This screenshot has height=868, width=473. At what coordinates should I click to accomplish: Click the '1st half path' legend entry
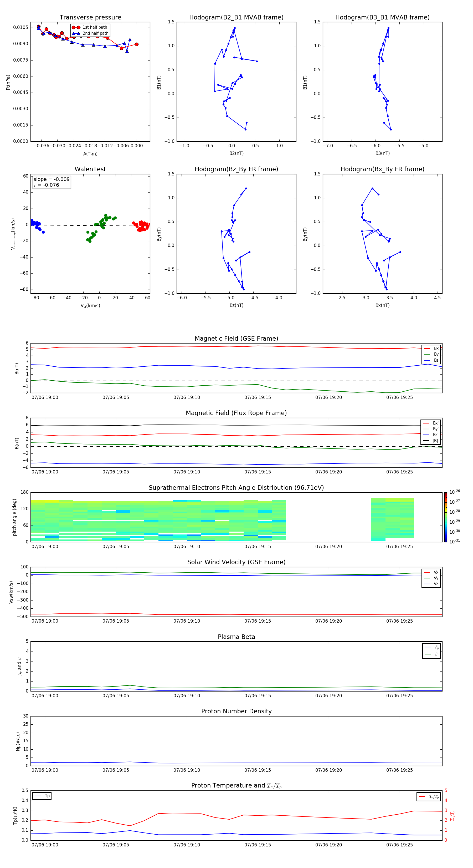tap(90, 27)
